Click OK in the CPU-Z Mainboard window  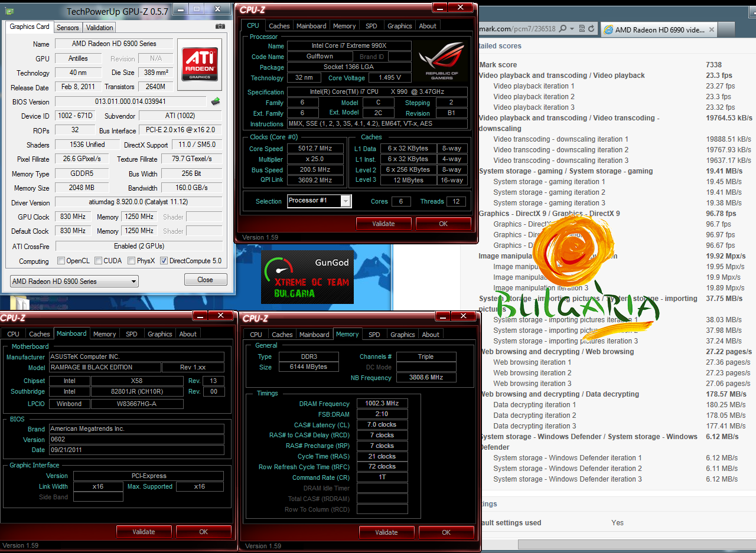click(x=204, y=532)
